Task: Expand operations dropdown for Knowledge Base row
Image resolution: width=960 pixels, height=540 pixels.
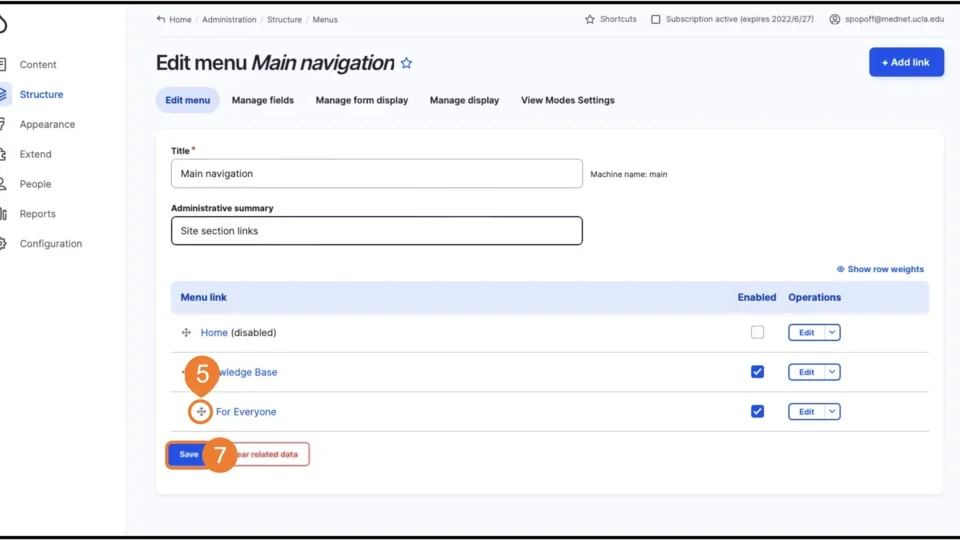Action: pos(832,372)
